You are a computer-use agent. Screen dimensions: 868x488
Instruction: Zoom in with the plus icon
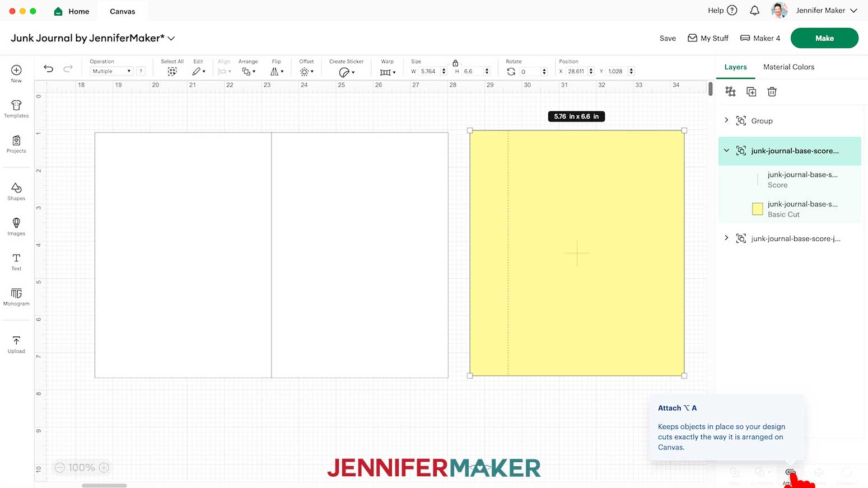(104, 467)
